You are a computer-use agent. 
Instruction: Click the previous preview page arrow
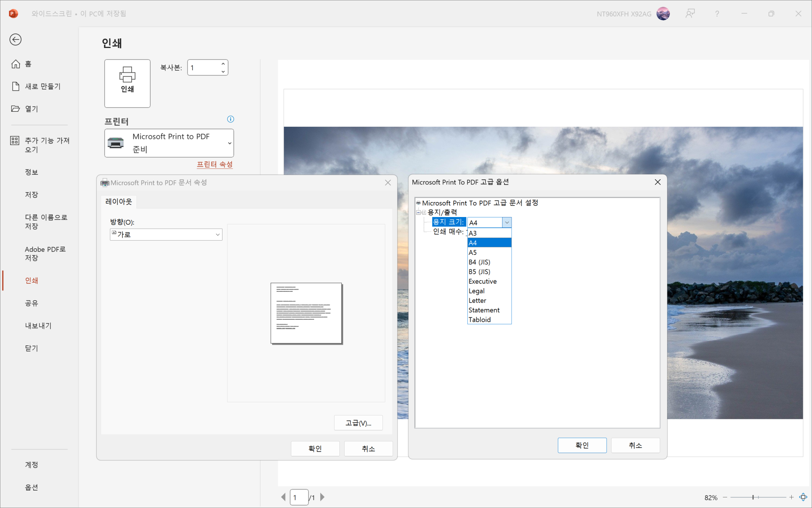point(283,497)
